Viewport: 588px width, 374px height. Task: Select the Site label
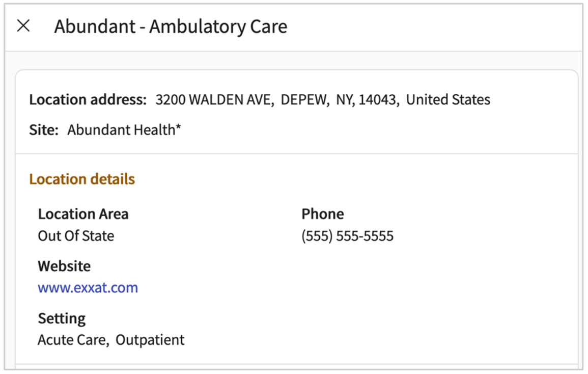tap(43, 130)
